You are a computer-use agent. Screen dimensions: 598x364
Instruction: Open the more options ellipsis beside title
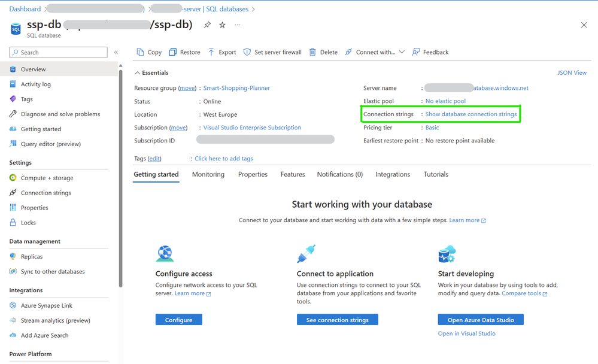(x=238, y=25)
